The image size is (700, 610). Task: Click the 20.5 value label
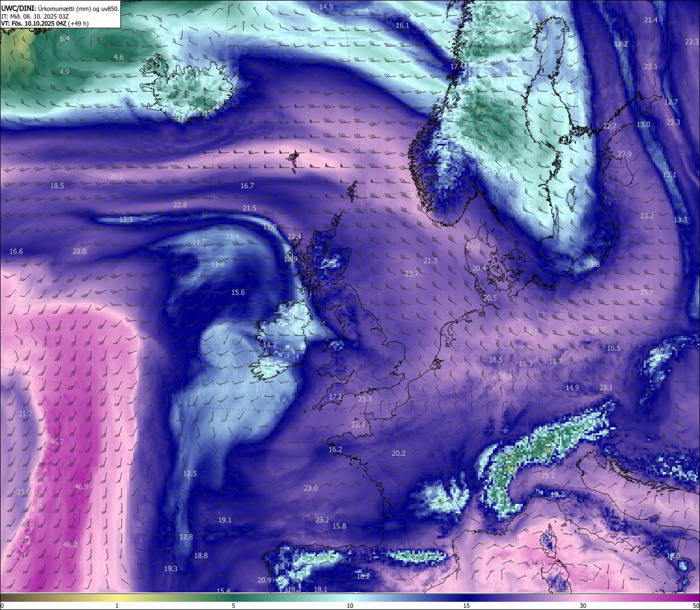(x=491, y=298)
